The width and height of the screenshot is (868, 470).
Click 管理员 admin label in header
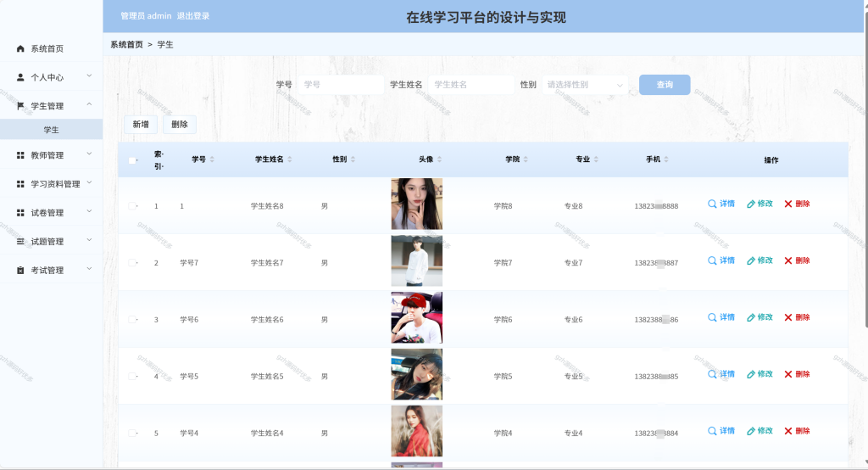point(146,16)
